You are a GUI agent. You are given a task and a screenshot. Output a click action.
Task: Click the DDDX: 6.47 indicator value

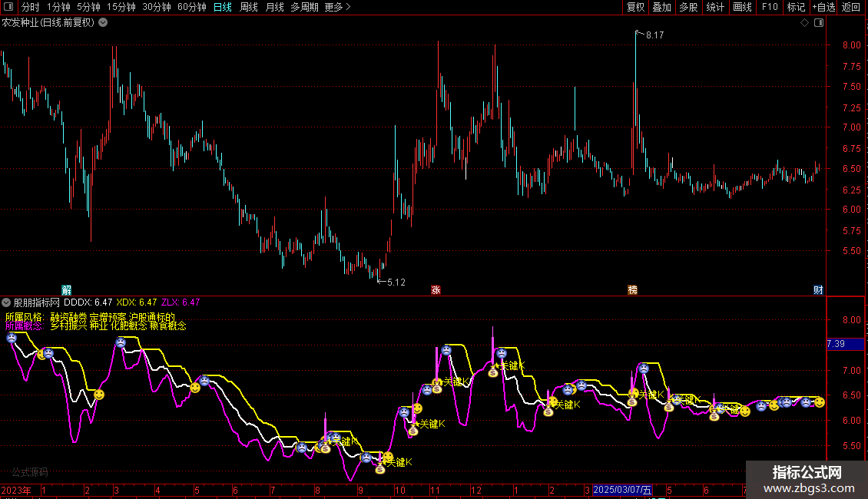pos(88,302)
